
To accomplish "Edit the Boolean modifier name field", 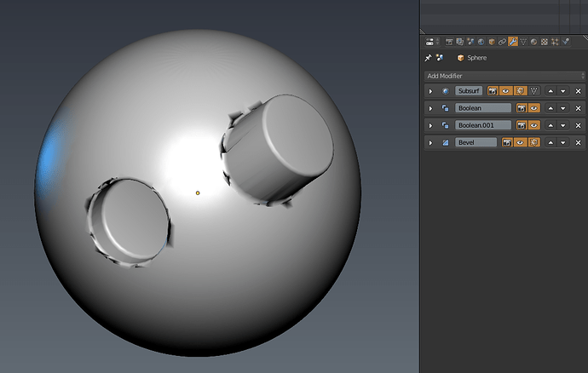I will (483, 108).
